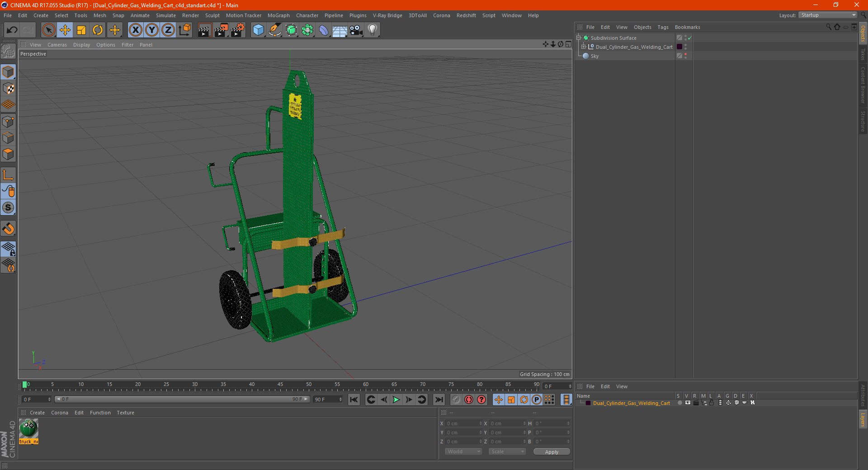The width and height of the screenshot is (868, 470).
Task: Open the Layout Startup dropdown
Action: pos(828,15)
